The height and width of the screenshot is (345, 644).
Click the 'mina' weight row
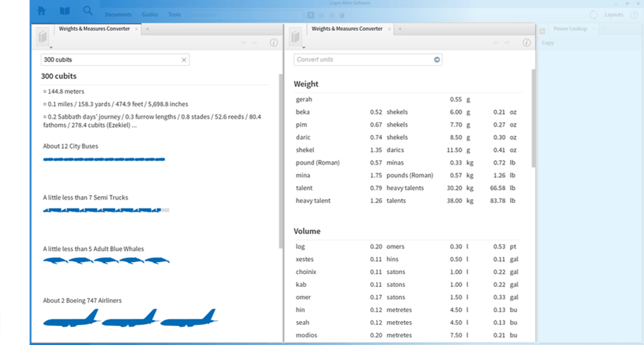click(x=408, y=175)
